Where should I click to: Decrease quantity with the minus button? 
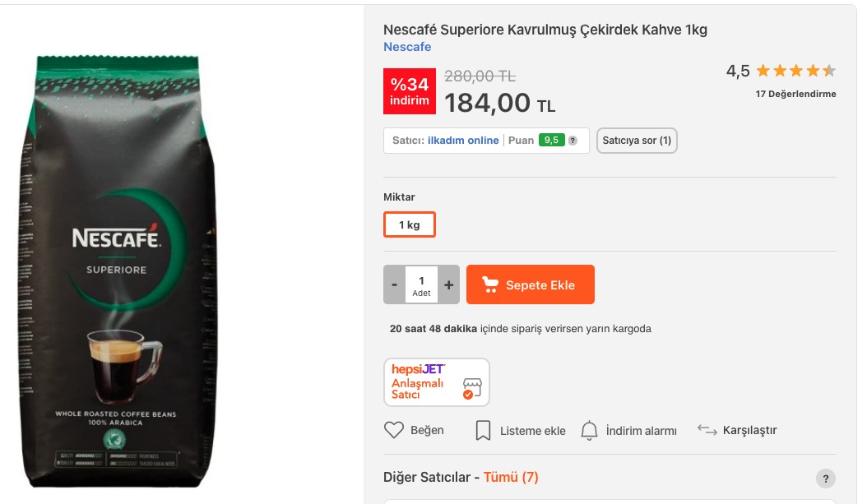[395, 284]
